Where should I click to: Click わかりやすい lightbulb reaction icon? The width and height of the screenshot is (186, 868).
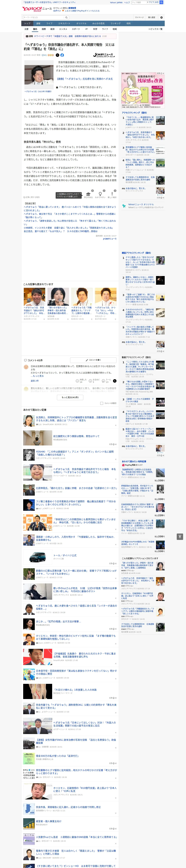pos(100,194)
